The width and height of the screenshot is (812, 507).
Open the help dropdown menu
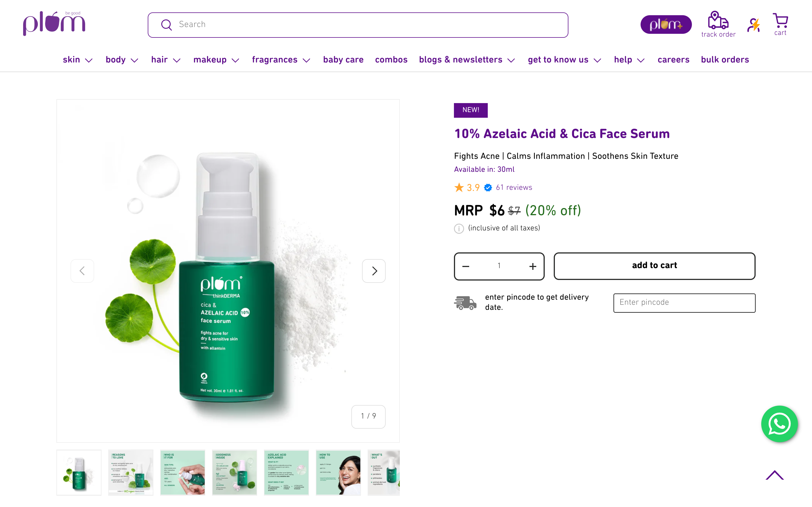point(629,60)
